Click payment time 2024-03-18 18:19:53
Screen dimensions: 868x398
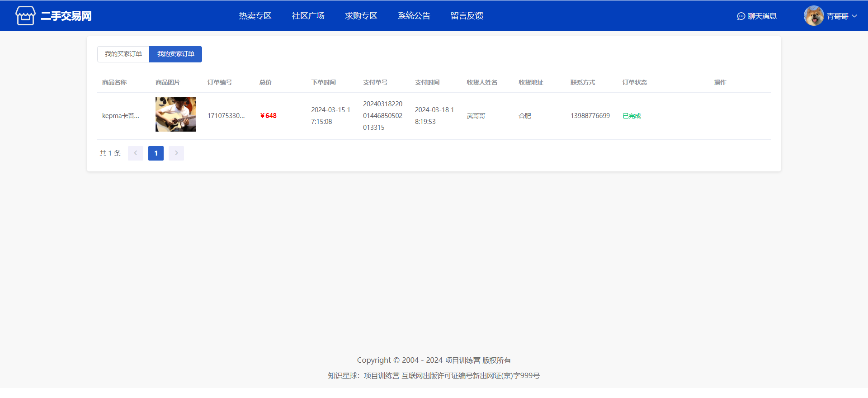point(434,116)
